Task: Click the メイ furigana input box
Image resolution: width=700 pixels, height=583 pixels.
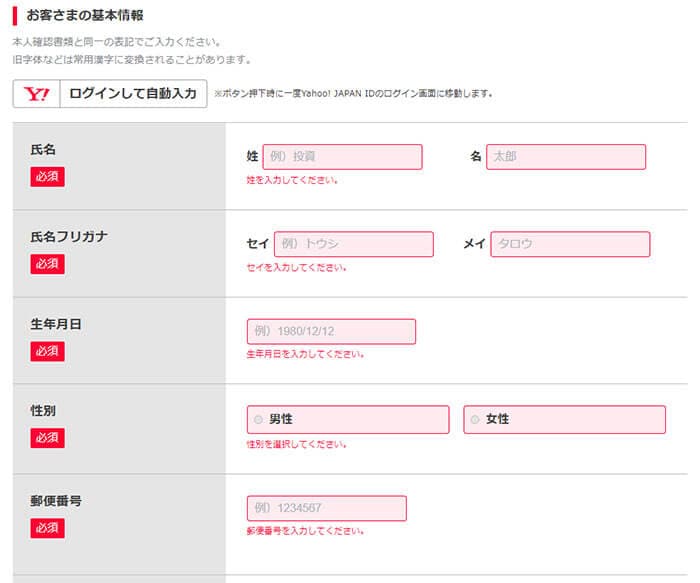Action: pos(570,244)
